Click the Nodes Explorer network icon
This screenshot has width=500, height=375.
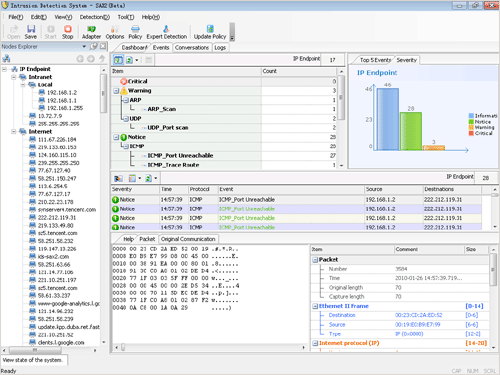[6, 59]
